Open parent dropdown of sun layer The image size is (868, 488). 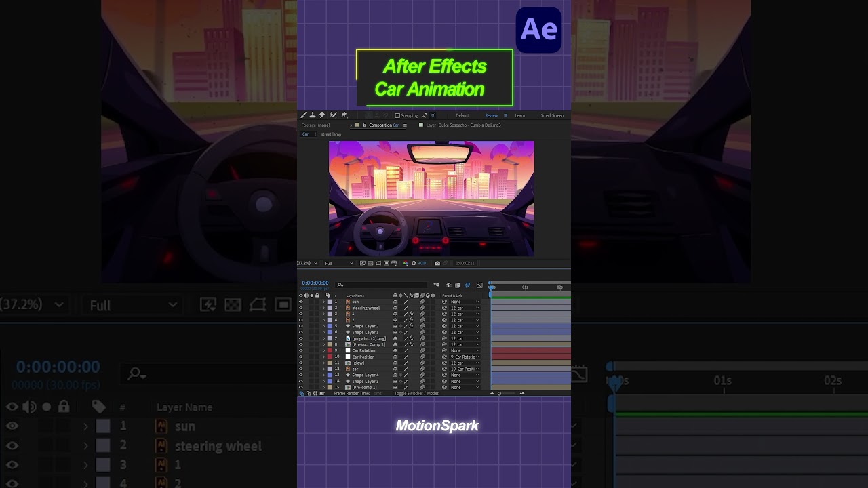tap(465, 302)
